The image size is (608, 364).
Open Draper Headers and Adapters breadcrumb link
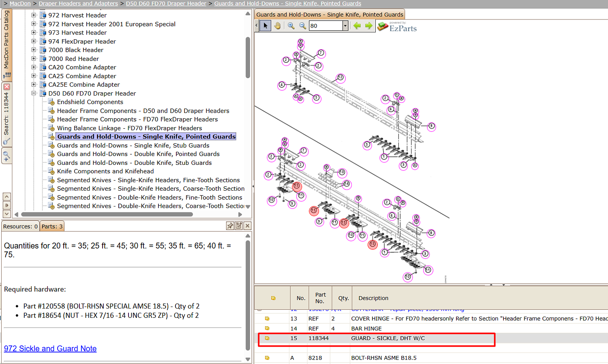tap(78, 4)
